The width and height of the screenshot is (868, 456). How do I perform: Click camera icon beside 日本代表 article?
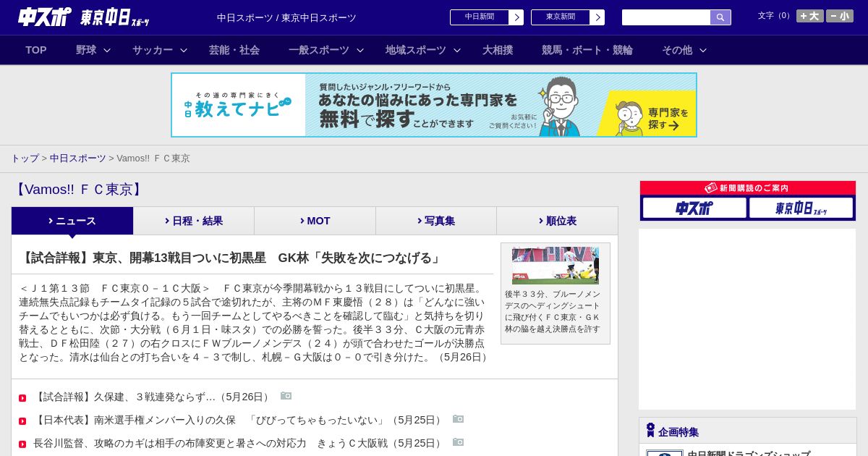[459, 419]
